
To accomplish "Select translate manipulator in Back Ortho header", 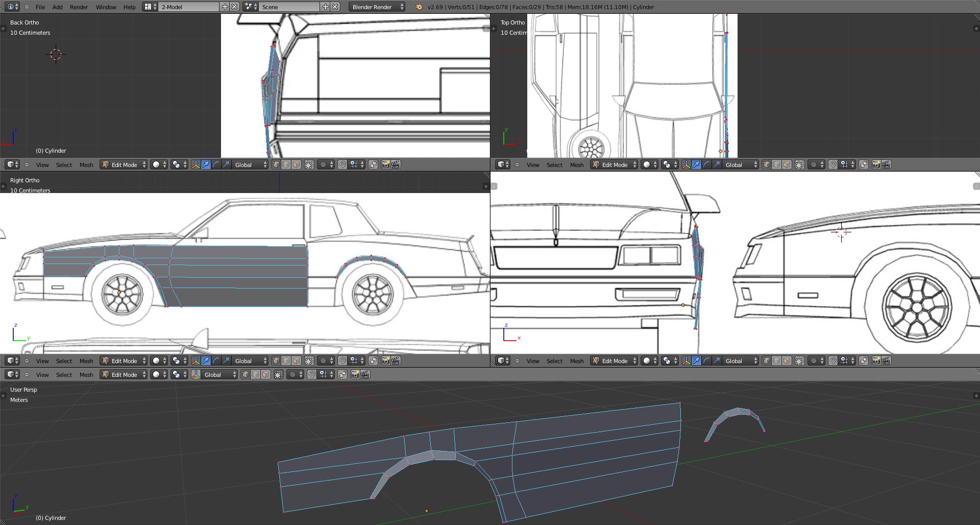I will click(x=206, y=164).
